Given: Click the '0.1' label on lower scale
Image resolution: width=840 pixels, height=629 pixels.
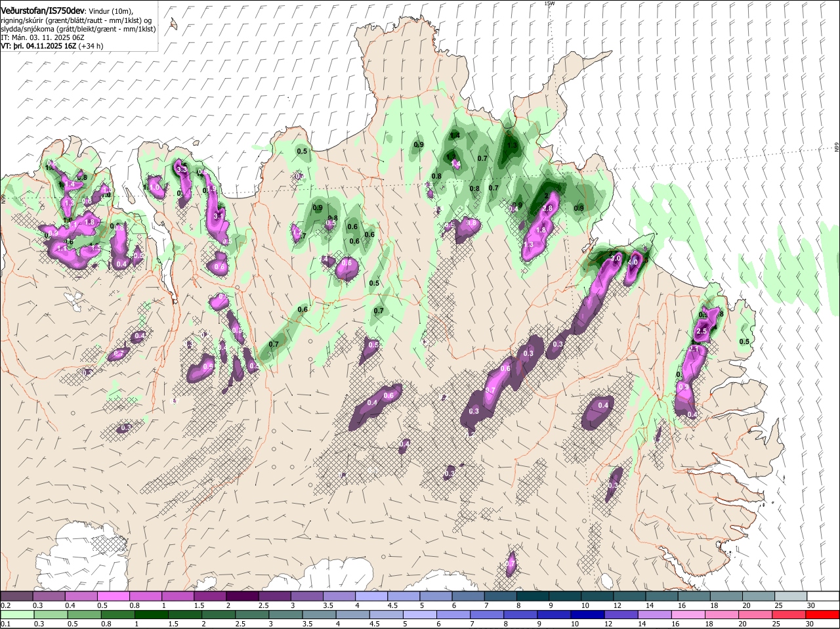Looking at the screenshot, I should point(5,623).
